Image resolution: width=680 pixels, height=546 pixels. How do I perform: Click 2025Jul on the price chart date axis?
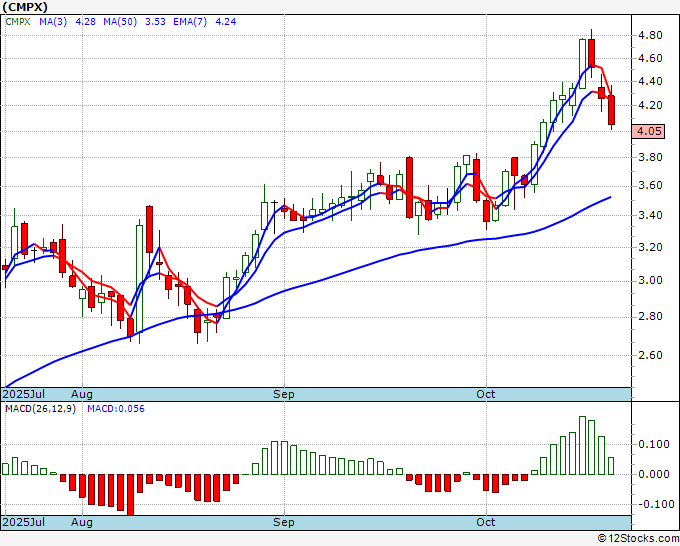24,394
